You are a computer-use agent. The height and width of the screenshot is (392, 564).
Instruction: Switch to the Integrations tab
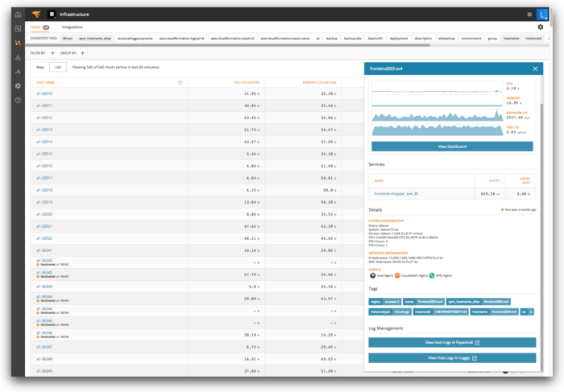point(72,27)
